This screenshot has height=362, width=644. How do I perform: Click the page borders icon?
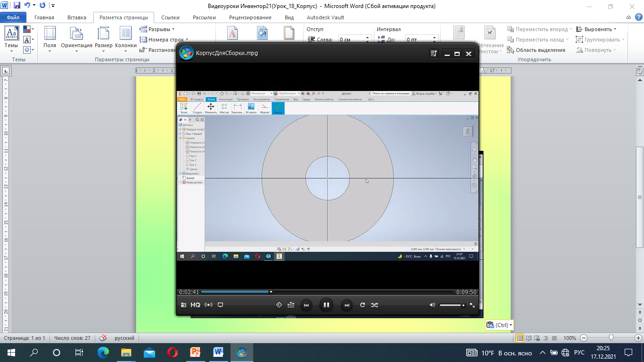pyautogui.click(x=289, y=33)
